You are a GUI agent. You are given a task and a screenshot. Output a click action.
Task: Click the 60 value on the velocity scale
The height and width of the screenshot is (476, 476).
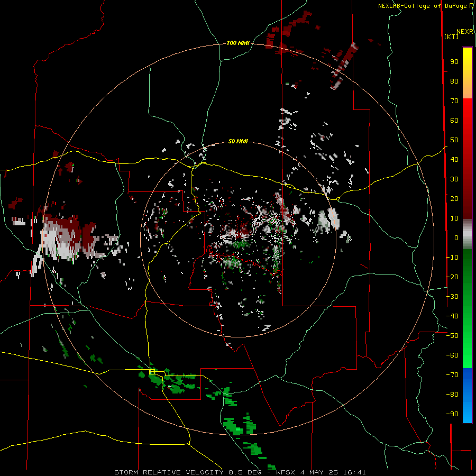(454, 120)
